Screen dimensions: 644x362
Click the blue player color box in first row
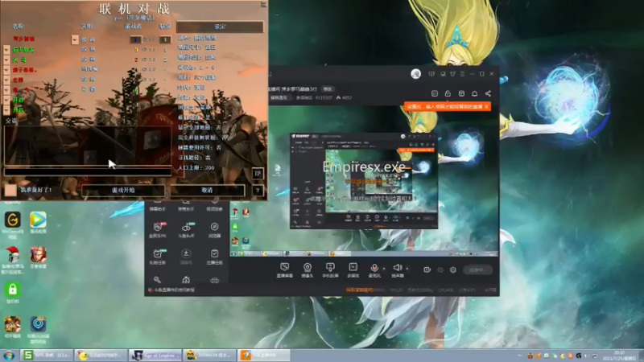pyautogui.click(x=135, y=39)
